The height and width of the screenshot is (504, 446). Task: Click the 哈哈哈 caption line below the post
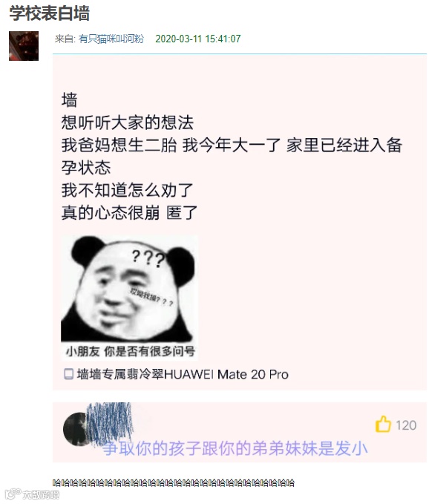(174, 482)
